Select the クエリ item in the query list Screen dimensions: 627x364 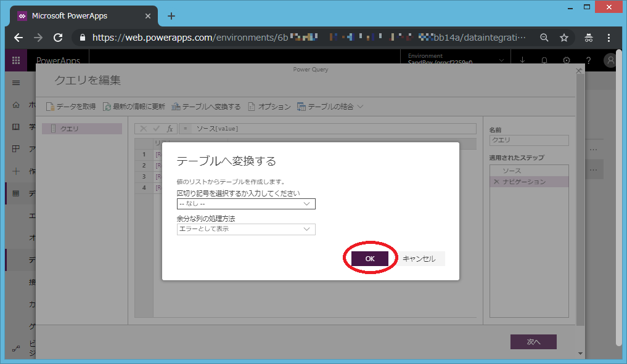tap(82, 129)
